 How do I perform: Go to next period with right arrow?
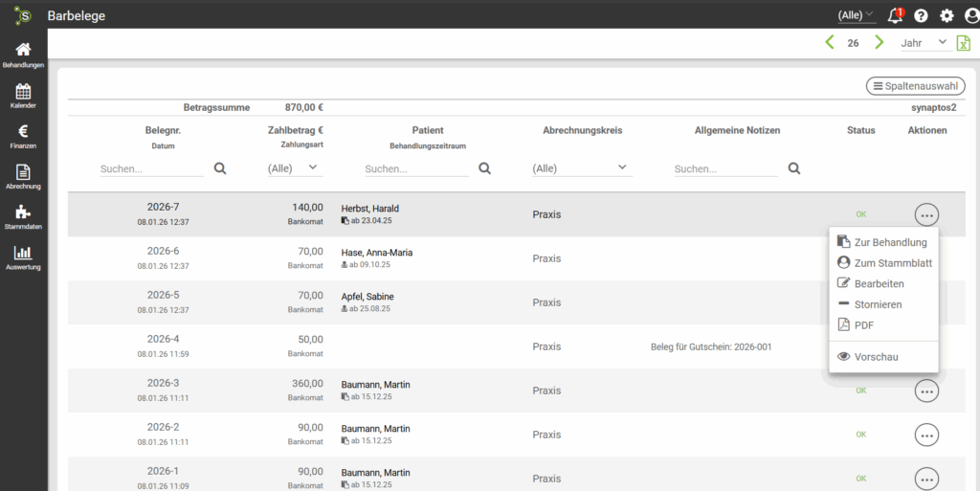pos(879,43)
